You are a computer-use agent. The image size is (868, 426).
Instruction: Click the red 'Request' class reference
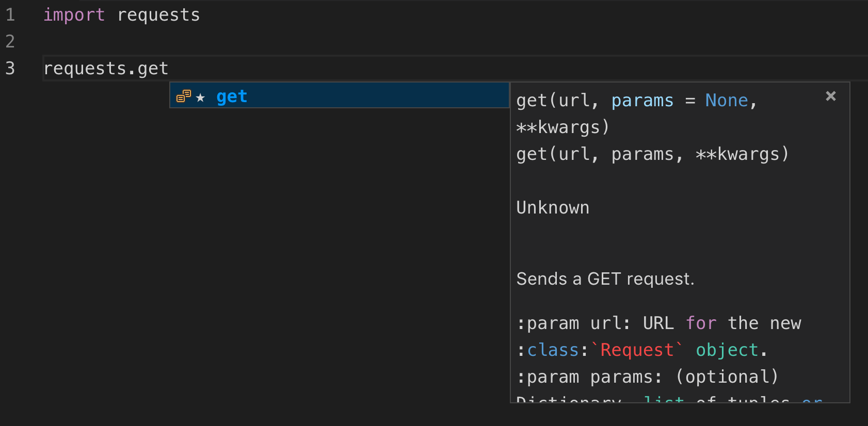637,350
